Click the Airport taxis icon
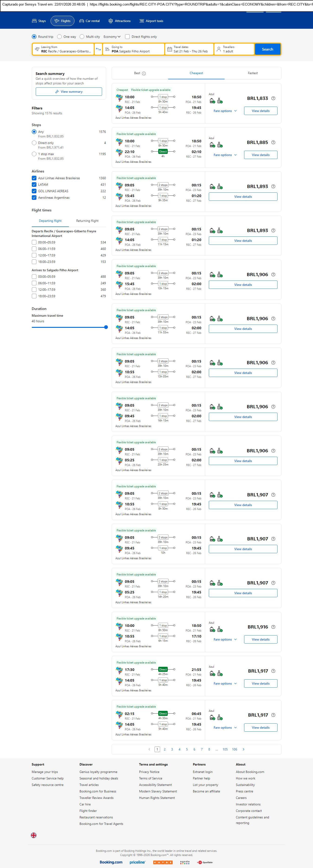This screenshot has height=868, width=313. 142,21
